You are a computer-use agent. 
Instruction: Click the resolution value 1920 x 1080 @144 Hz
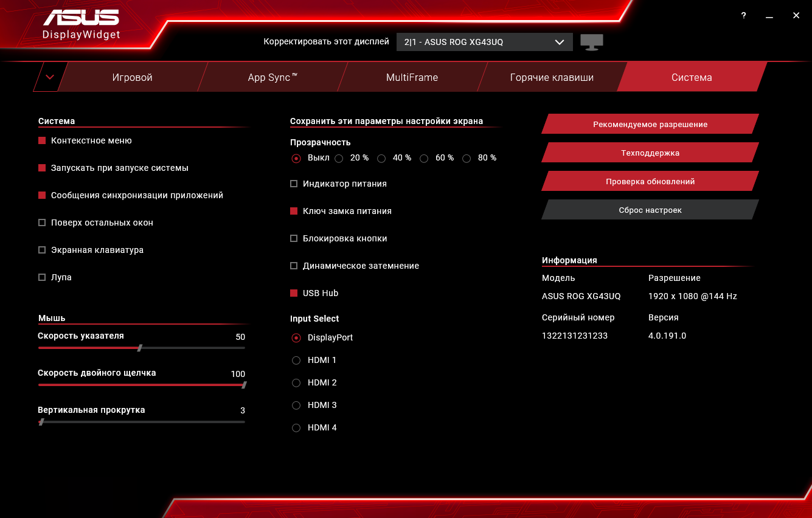(x=693, y=296)
